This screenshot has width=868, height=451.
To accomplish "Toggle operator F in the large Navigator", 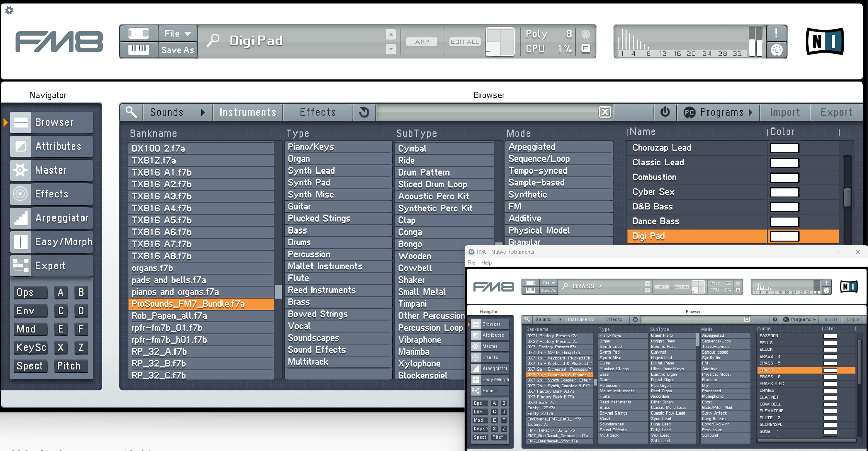I will (x=81, y=329).
